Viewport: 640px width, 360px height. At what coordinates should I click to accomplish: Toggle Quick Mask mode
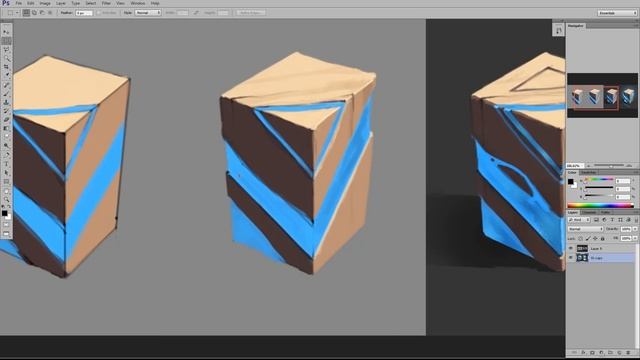click(6, 224)
